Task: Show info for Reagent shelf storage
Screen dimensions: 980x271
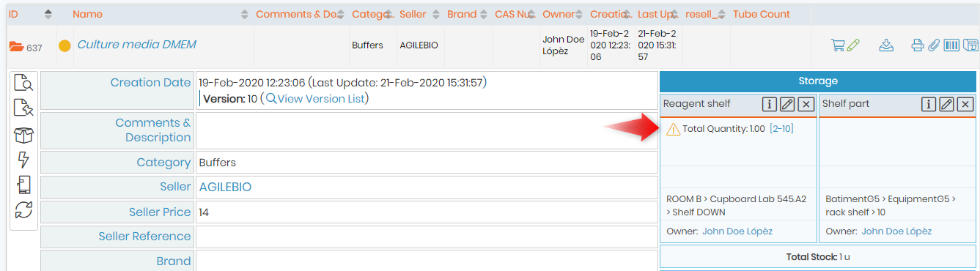Action: (770, 105)
